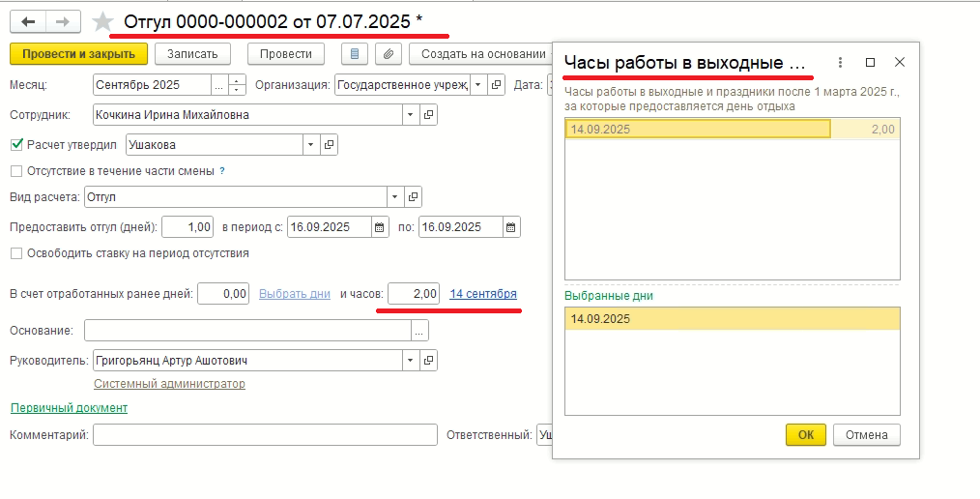Select 14.09.2025 under Выбранные дни
This screenshot has width=980, height=499.
[733, 319]
